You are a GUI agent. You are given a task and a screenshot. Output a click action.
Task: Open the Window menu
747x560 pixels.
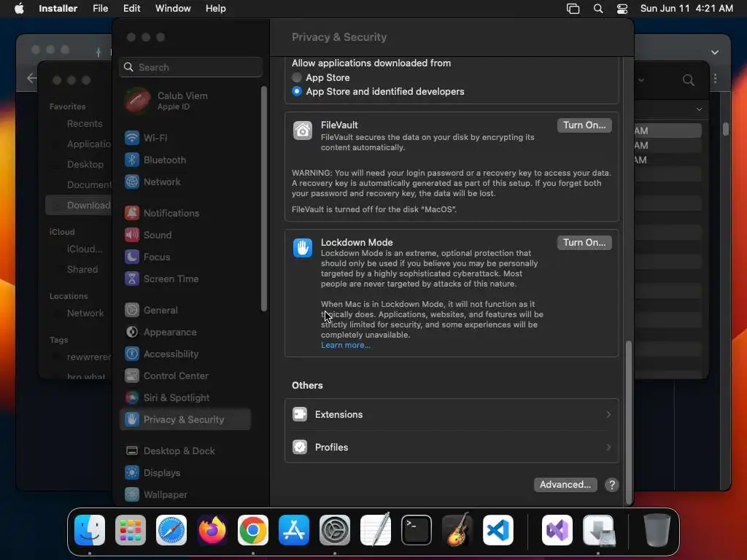(x=173, y=9)
